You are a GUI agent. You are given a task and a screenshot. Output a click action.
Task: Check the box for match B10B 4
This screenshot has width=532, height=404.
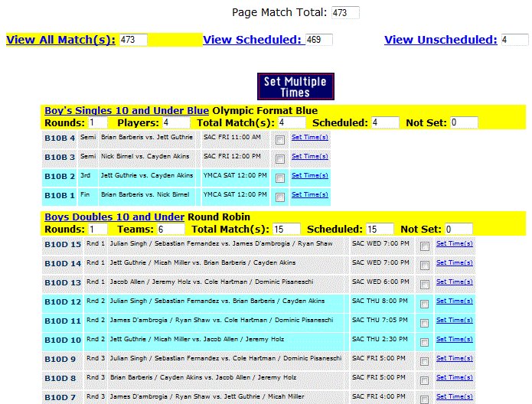coord(280,140)
